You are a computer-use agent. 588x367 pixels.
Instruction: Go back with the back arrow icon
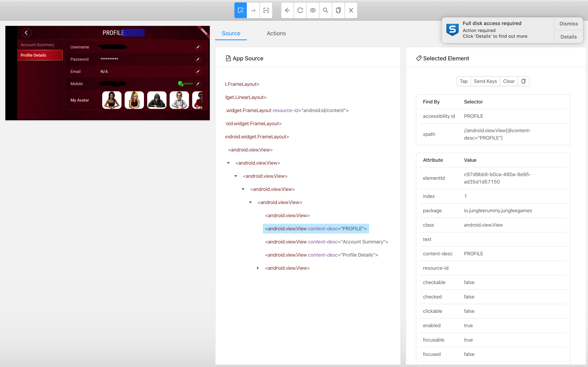pos(287,10)
